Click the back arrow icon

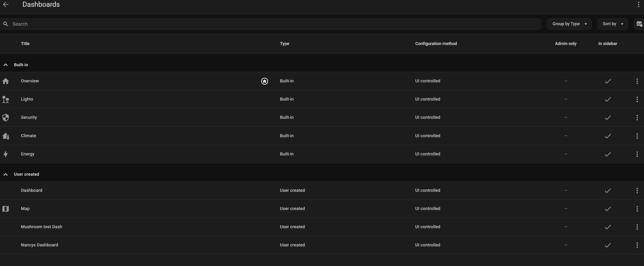(x=6, y=4)
